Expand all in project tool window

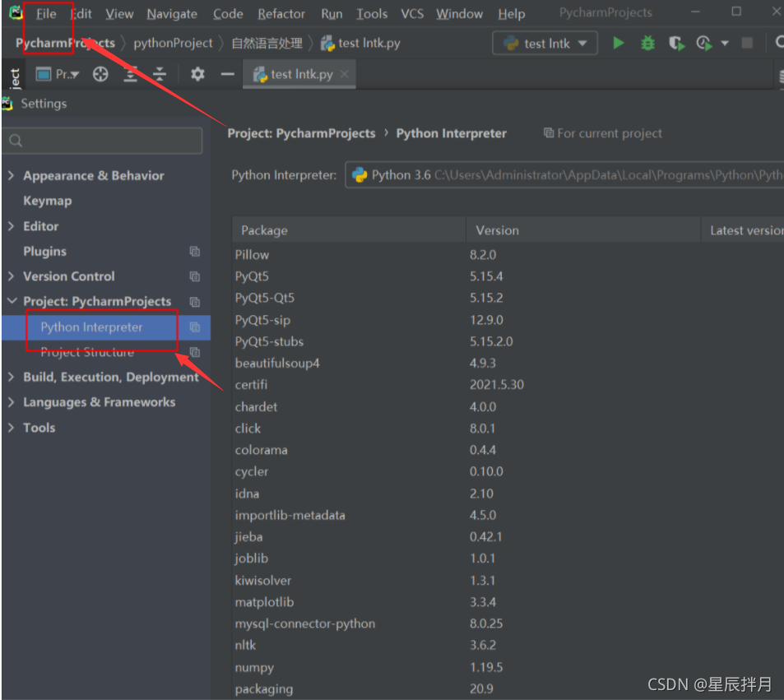pyautogui.click(x=131, y=74)
